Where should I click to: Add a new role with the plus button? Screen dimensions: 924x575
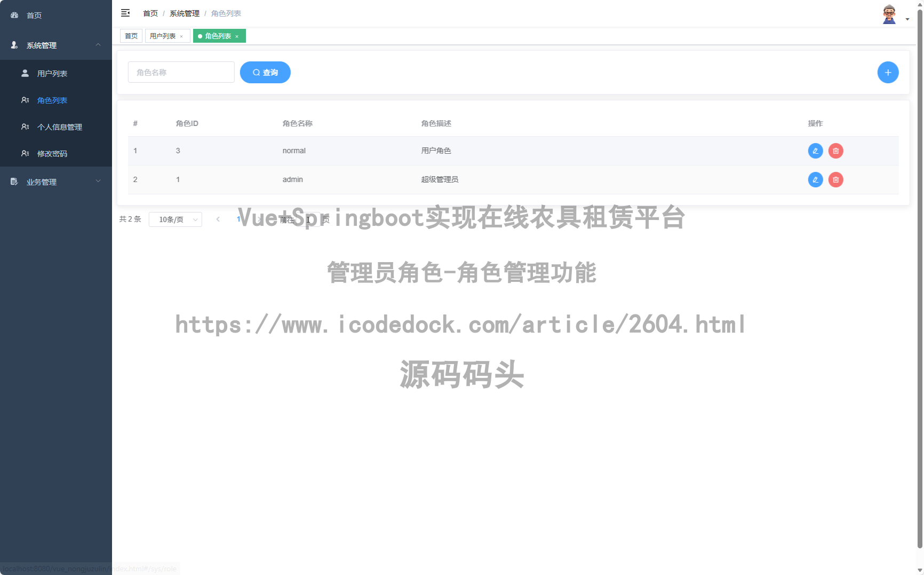[x=888, y=72]
